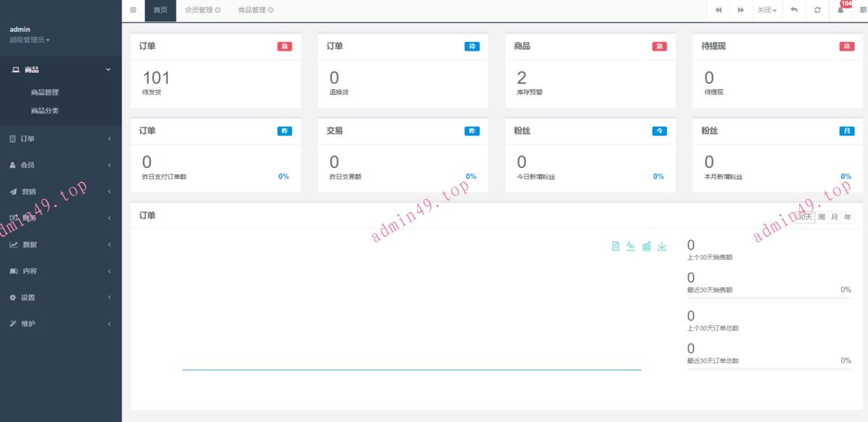Toggle the sidebar with the hamburger icon
Screen dimensions: 868x422
click(x=133, y=10)
